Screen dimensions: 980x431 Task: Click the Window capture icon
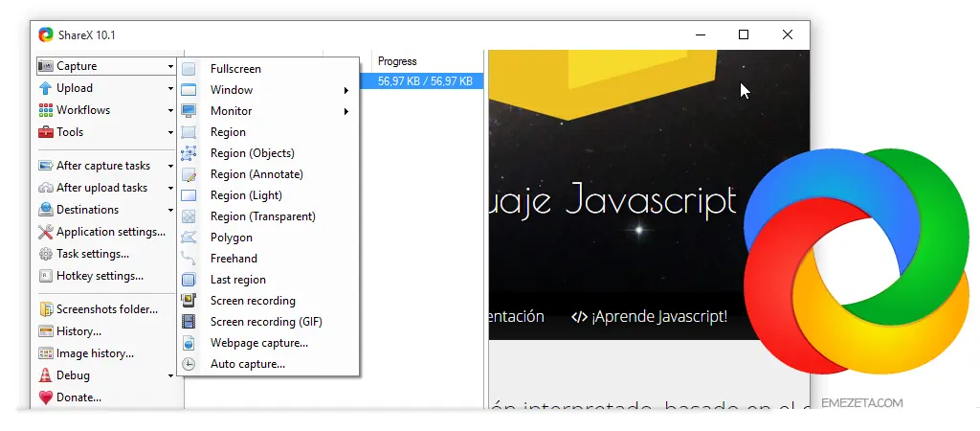coord(189,90)
